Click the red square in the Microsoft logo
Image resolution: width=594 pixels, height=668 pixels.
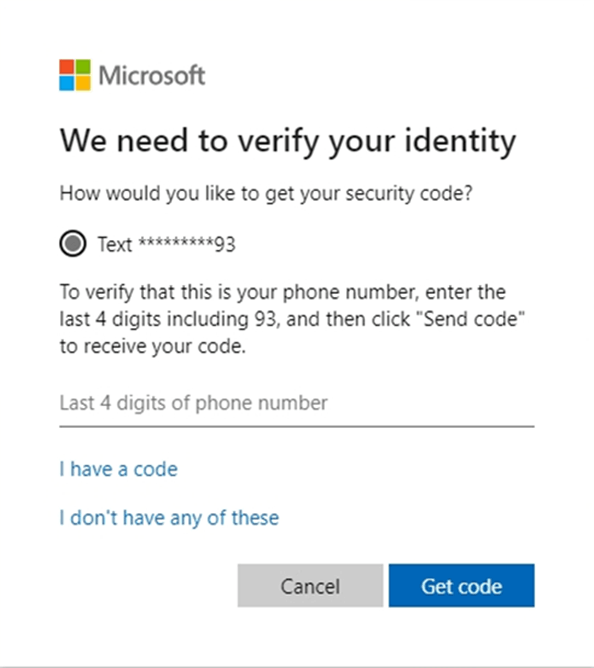(x=66, y=67)
